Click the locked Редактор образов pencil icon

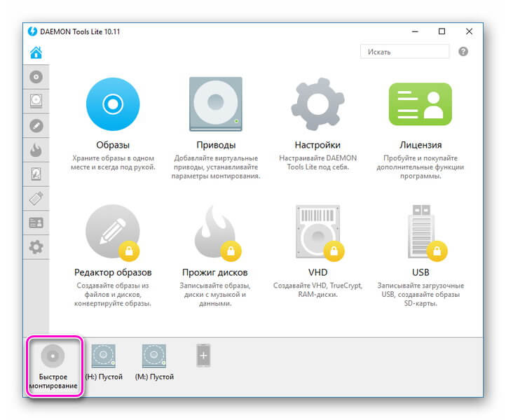pos(113,232)
